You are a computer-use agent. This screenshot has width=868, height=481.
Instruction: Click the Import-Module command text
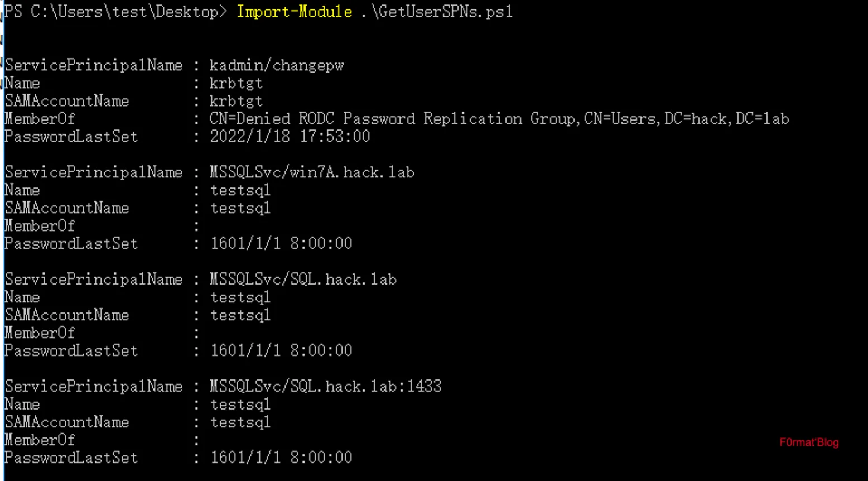[x=294, y=12]
